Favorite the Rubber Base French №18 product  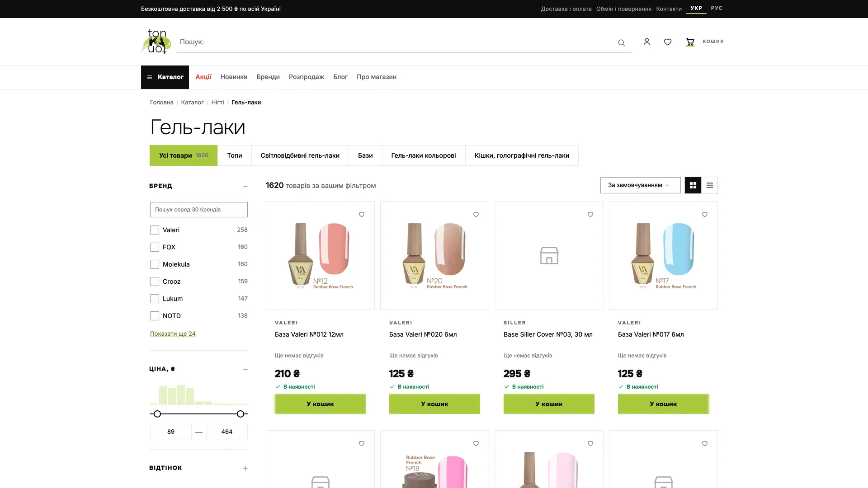click(x=476, y=444)
